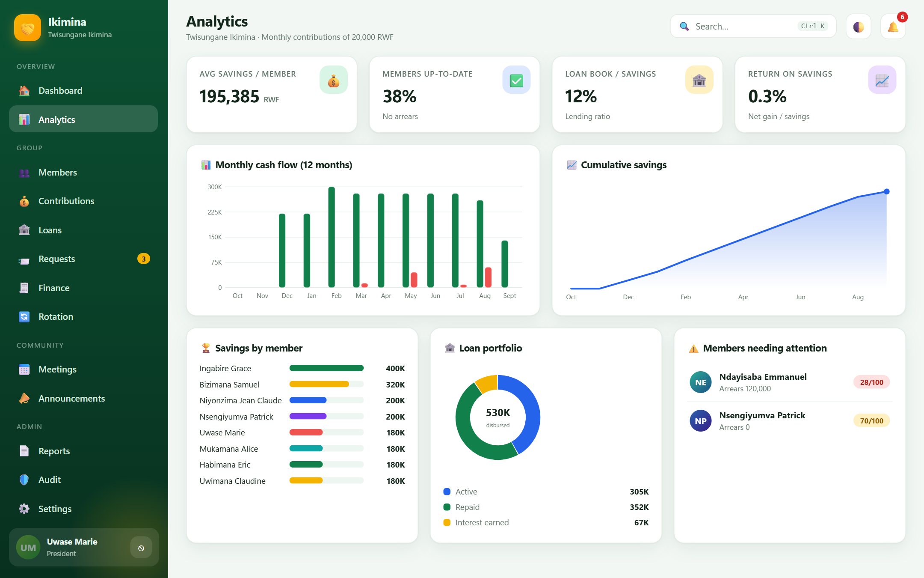Screen dimensions: 924x578
Task: Click the logout button beside Uwase Marie
Action: (141, 548)
